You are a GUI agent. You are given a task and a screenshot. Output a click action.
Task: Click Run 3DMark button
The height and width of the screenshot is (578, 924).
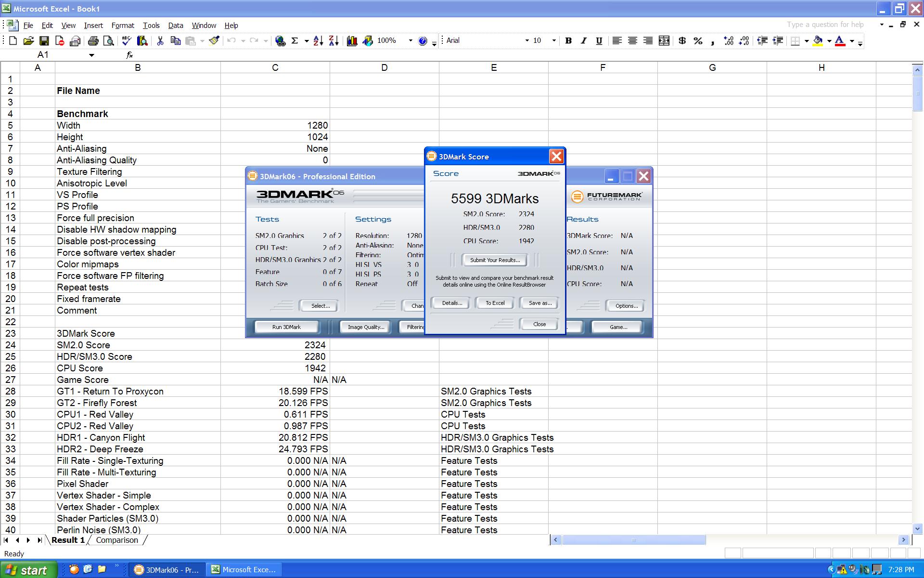click(x=286, y=327)
